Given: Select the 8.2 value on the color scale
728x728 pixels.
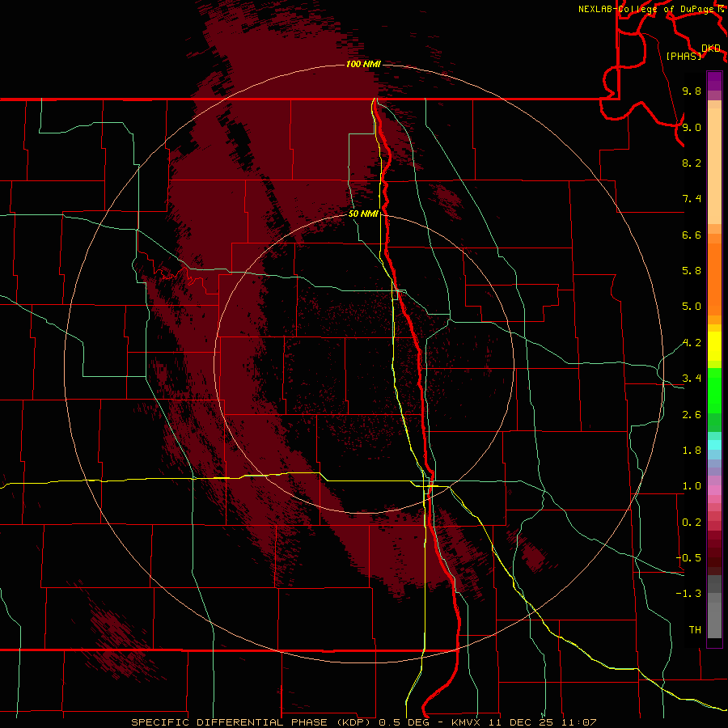Looking at the screenshot, I should pos(692,163).
